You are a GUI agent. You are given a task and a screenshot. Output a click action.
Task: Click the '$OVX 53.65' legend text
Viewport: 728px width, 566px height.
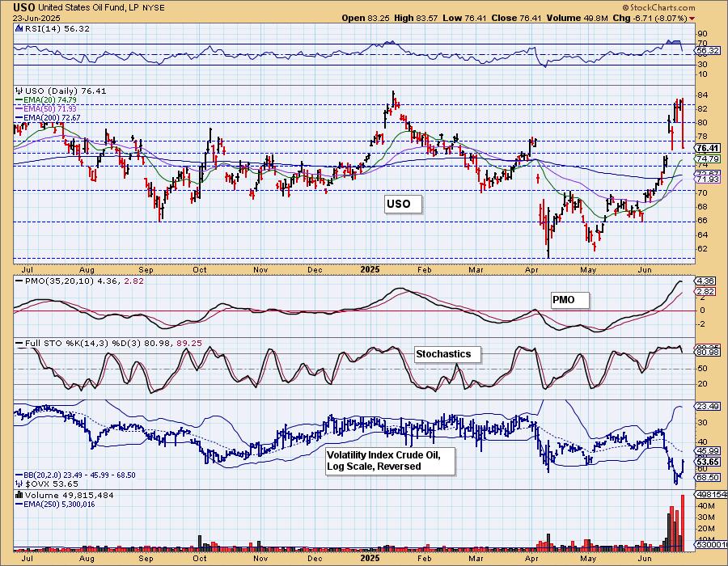[52, 484]
